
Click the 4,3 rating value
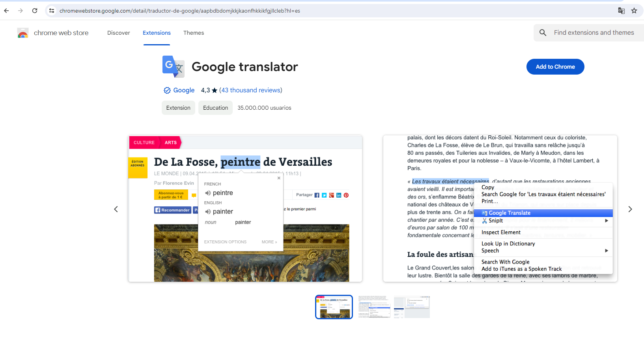tap(205, 90)
